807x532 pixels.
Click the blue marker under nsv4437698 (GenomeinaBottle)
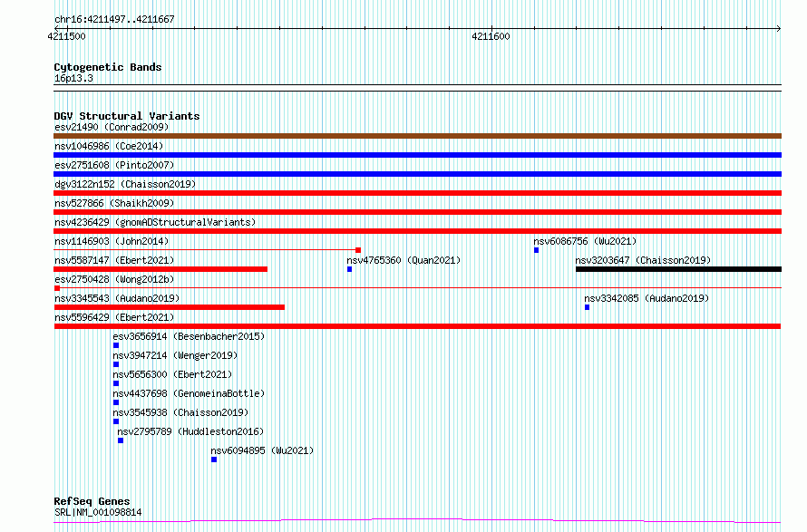click(116, 402)
